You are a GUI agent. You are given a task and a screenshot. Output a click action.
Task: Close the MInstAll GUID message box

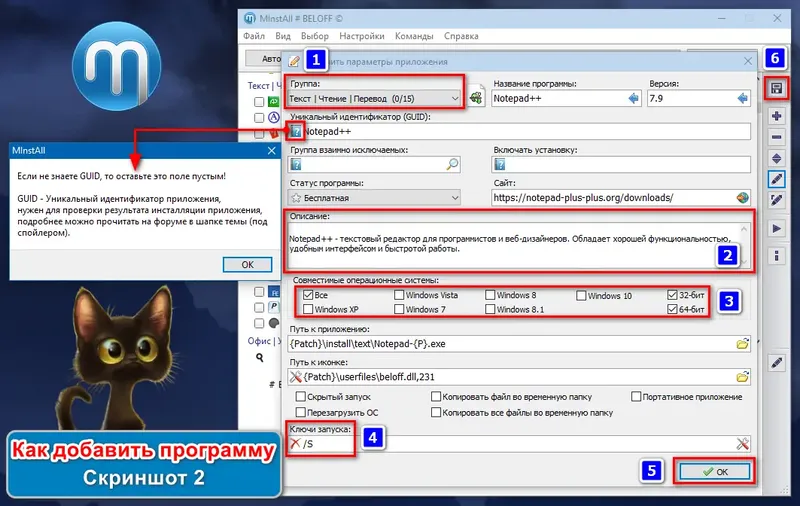pyautogui.click(x=271, y=150)
